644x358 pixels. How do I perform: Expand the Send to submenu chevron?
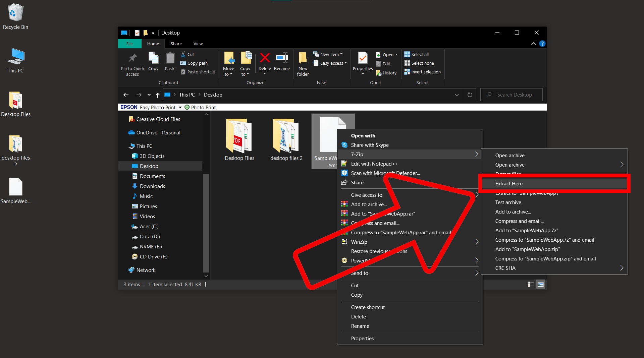pos(476,273)
